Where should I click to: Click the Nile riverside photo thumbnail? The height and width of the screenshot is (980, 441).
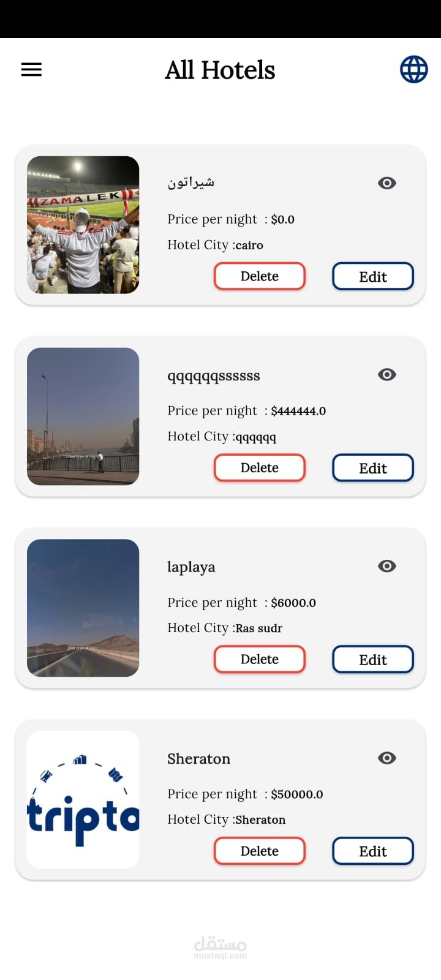[x=83, y=417]
